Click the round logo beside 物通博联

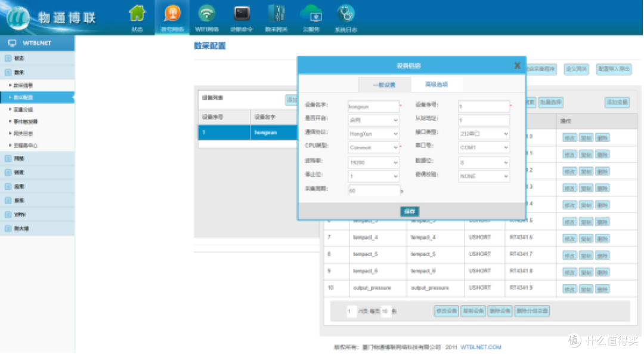click(x=18, y=18)
